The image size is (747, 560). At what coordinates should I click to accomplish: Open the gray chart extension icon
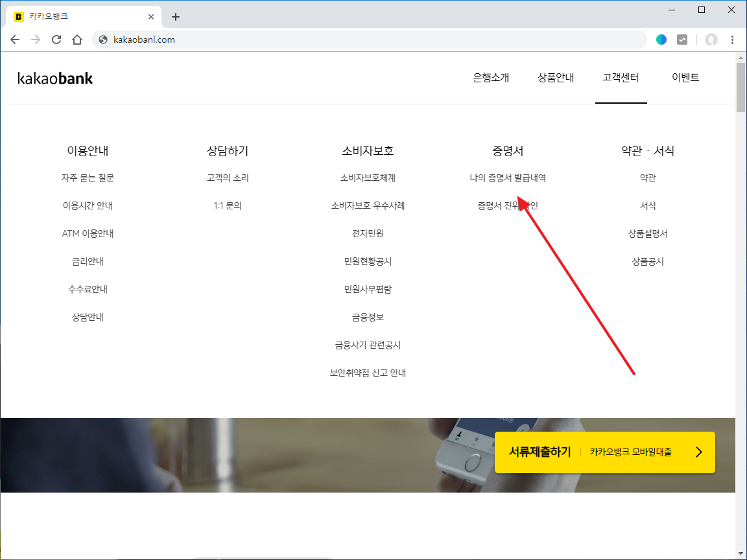tap(682, 40)
